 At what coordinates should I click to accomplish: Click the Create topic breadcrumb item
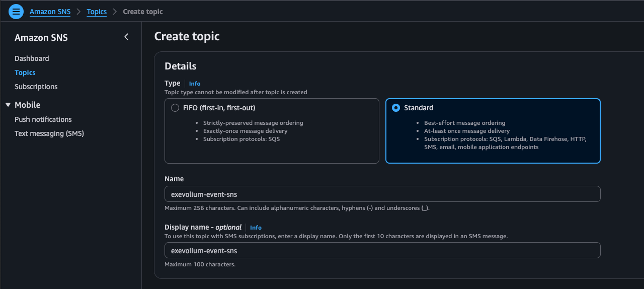coord(143,12)
